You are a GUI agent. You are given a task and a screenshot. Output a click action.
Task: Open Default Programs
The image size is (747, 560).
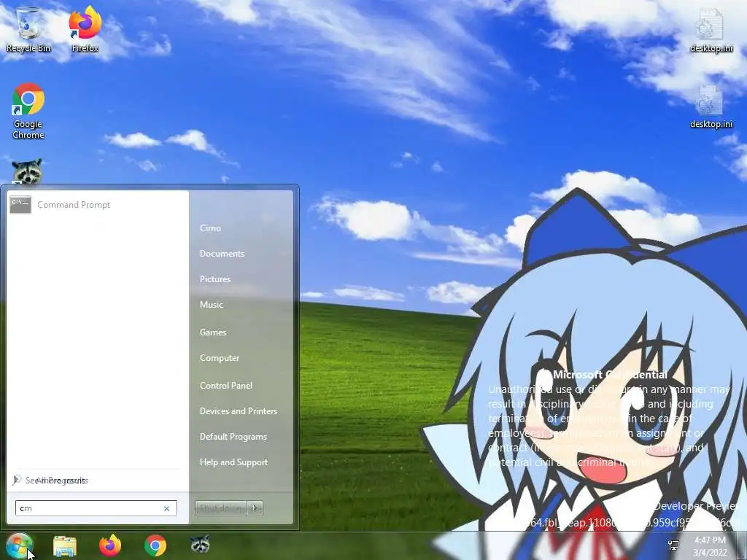(x=233, y=437)
